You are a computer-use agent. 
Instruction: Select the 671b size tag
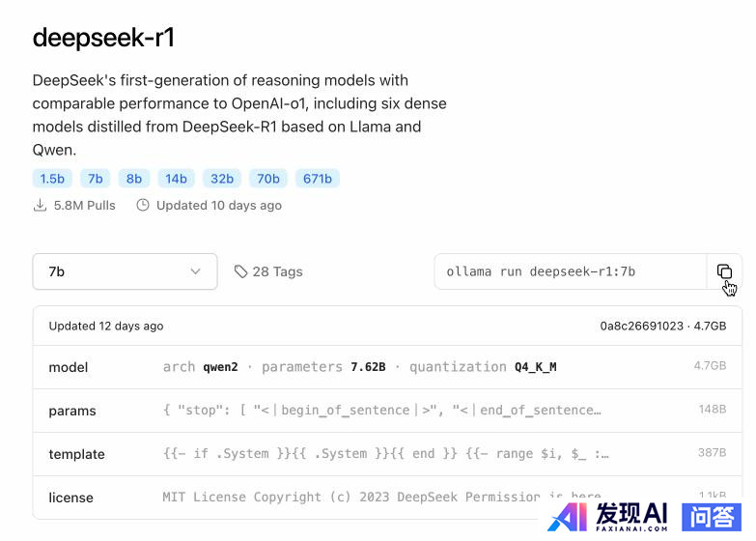pos(317,179)
